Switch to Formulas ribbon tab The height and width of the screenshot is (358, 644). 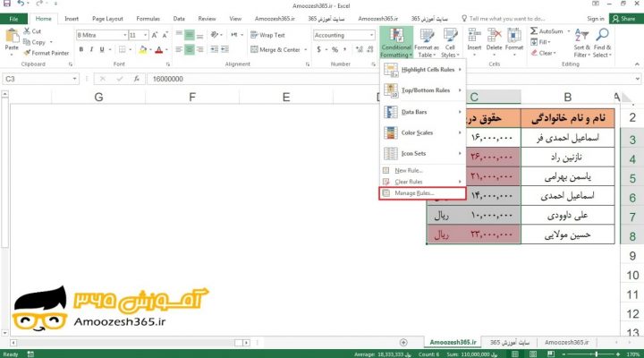pos(148,19)
